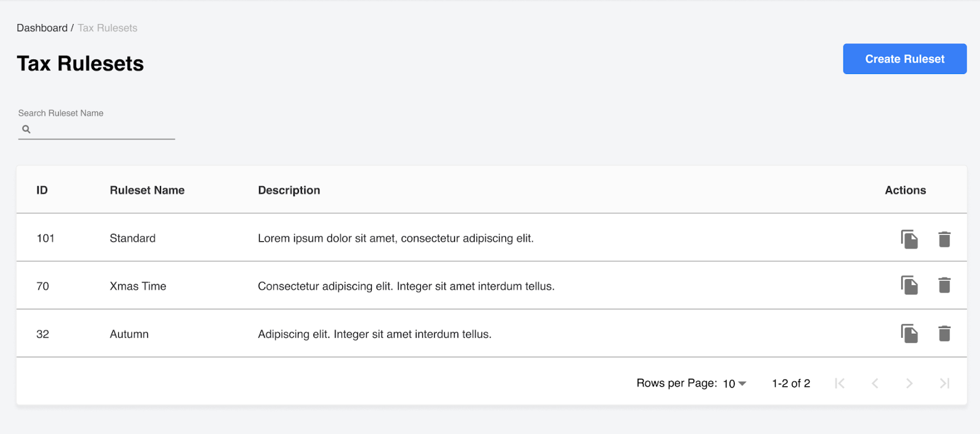
Task: Click the trash icon for Autumn
Action: (944, 333)
